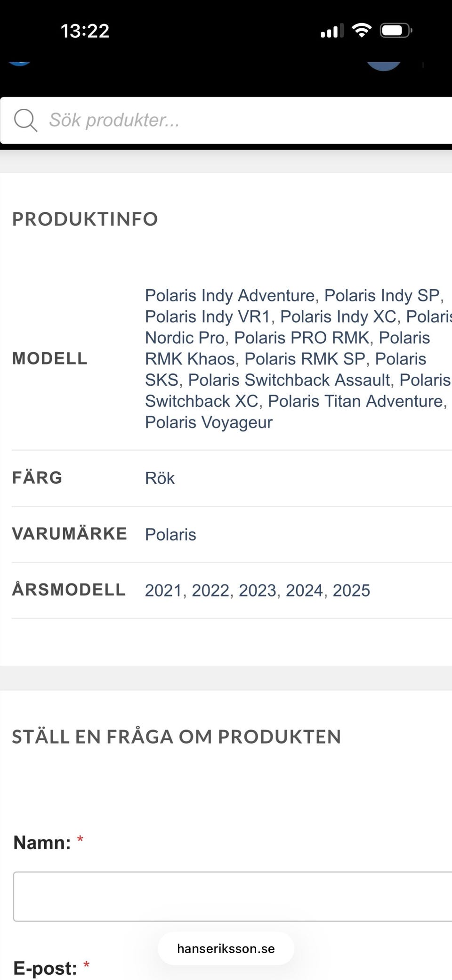Select the 'Rök' color value
Viewport: 452px width, 980px height.
coord(160,478)
